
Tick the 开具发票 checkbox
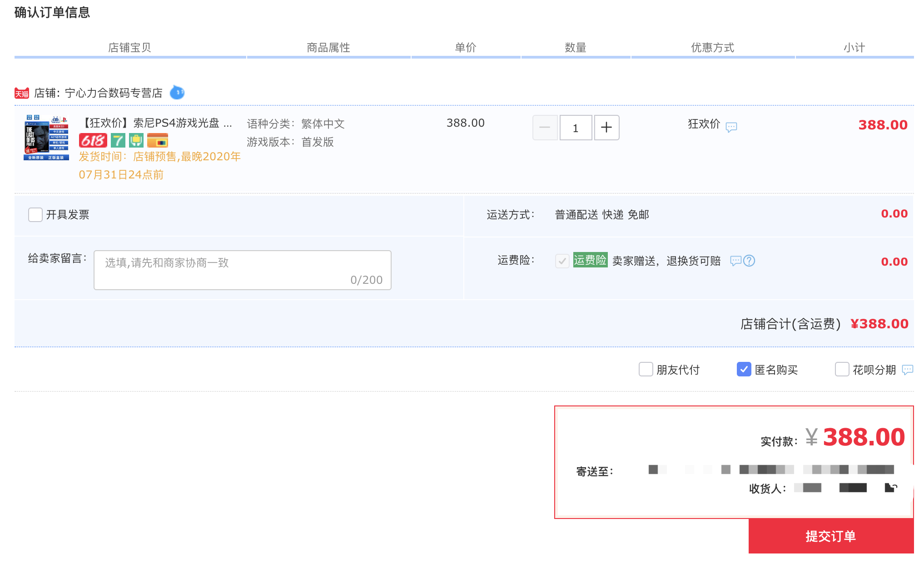(x=35, y=215)
